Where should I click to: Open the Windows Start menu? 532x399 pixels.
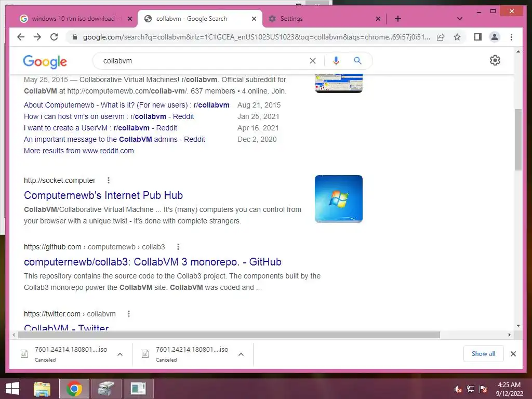12,389
